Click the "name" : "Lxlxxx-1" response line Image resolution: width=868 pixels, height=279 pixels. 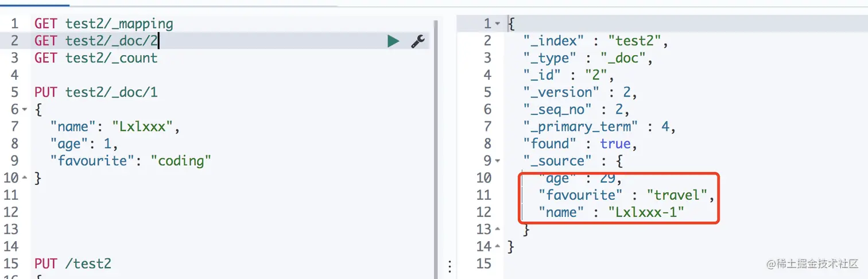point(611,212)
